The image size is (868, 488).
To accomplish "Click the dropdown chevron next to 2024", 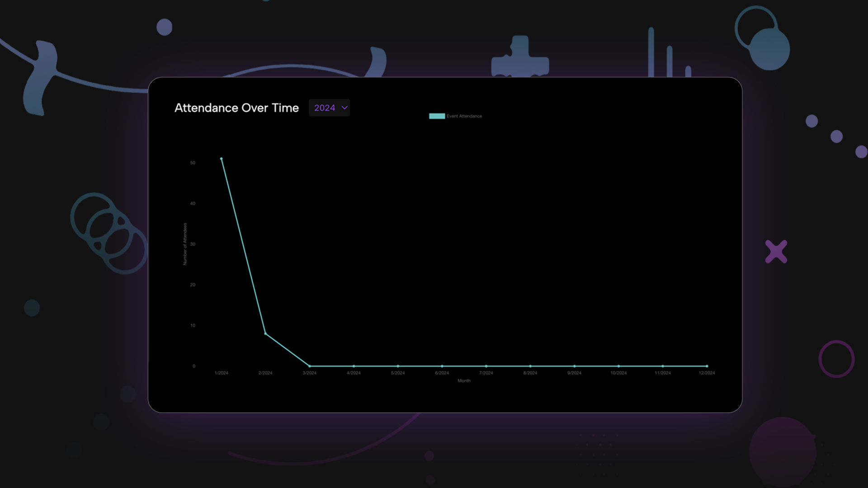I will (x=344, y=108).
